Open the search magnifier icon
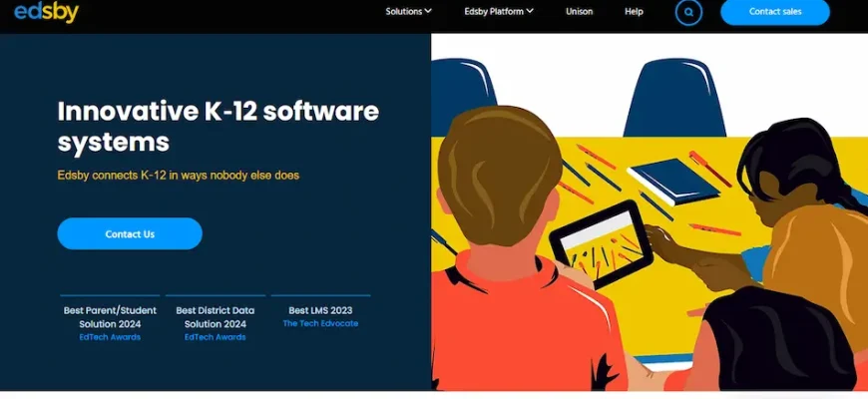 [688, 12]
